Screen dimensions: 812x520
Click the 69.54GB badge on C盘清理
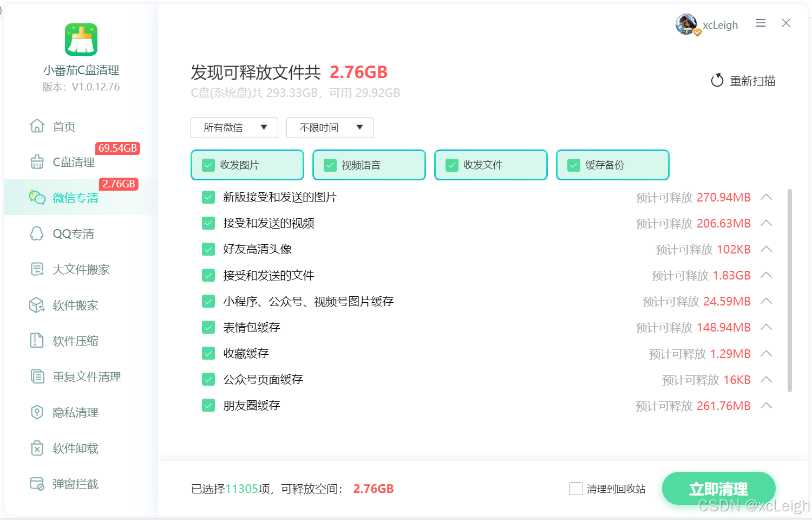click(117, 148)
